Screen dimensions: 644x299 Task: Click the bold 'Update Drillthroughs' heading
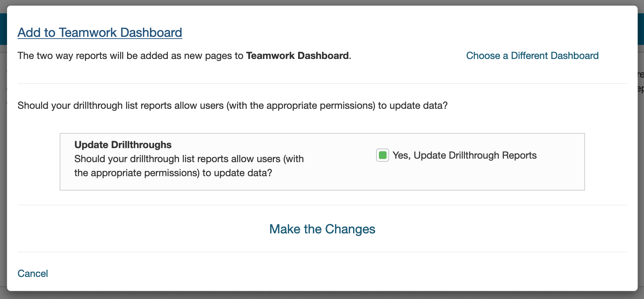tap(123, 145)
